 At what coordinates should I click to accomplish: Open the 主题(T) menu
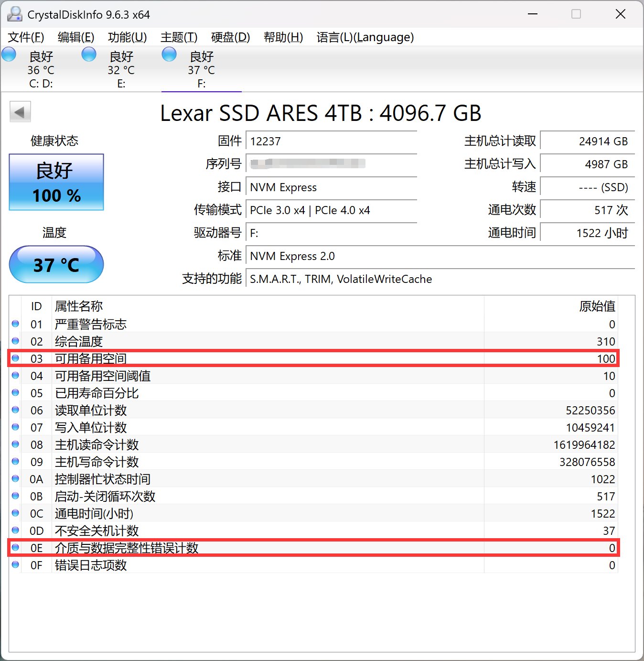(179, 37)
